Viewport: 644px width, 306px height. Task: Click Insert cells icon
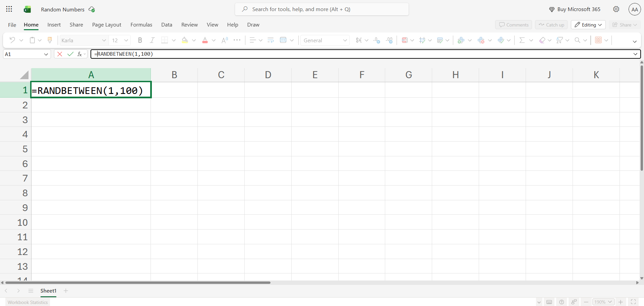tap(461, 40)
